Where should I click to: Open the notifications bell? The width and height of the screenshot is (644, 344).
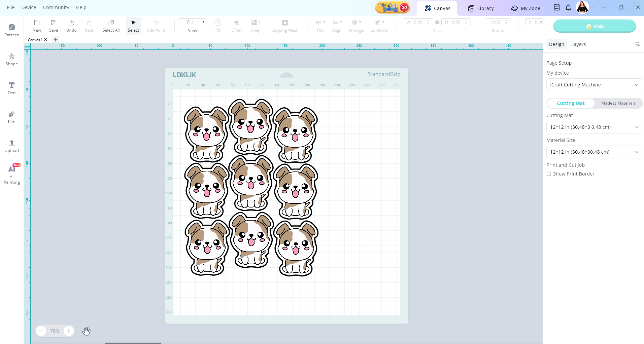click(x=568, y=8)
